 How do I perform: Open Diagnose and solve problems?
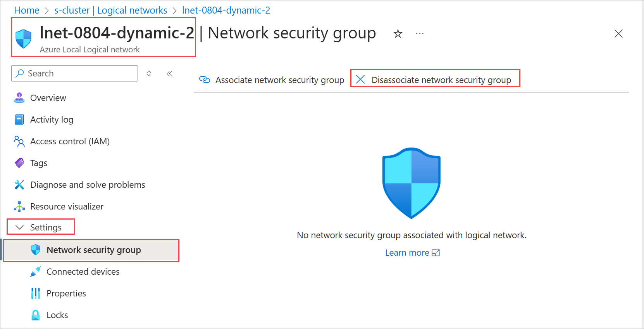[x=88, y=185]
